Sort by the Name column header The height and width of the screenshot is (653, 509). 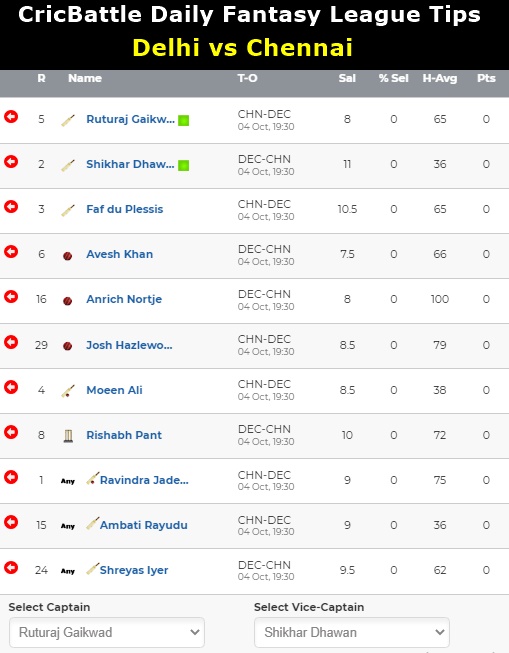pyautogui.click(x=85, y=78)
